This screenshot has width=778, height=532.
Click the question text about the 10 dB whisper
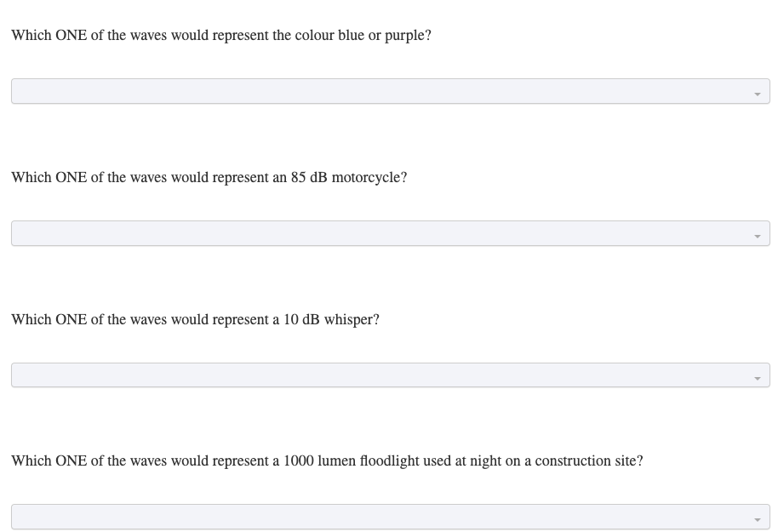[195, 319]
